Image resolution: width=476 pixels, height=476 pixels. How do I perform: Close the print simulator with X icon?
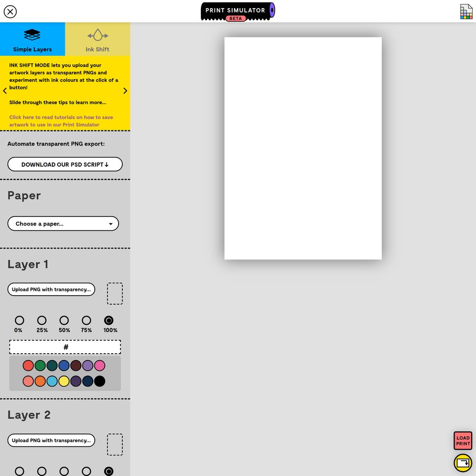10,11
